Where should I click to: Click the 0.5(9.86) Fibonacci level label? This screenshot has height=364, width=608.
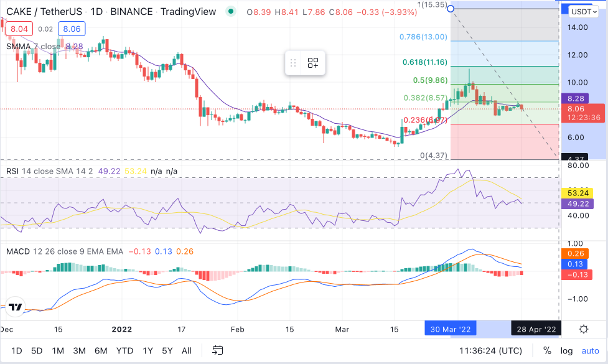430,80
